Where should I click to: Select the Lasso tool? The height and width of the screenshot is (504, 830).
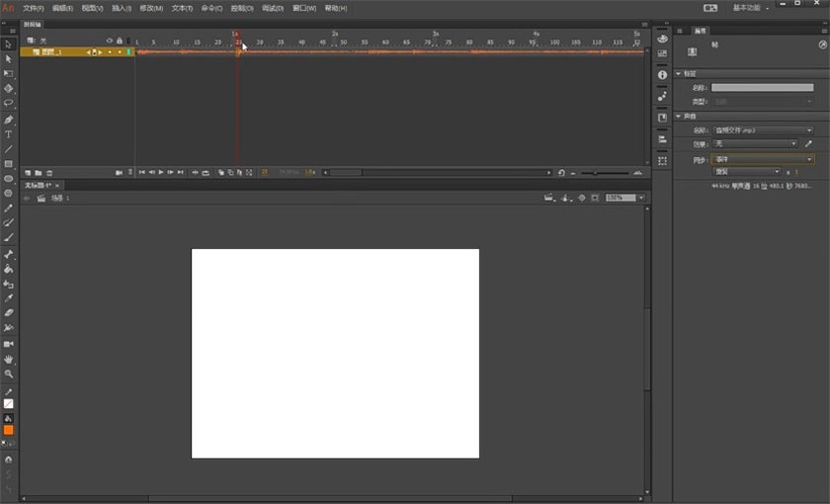pos(9,103)
